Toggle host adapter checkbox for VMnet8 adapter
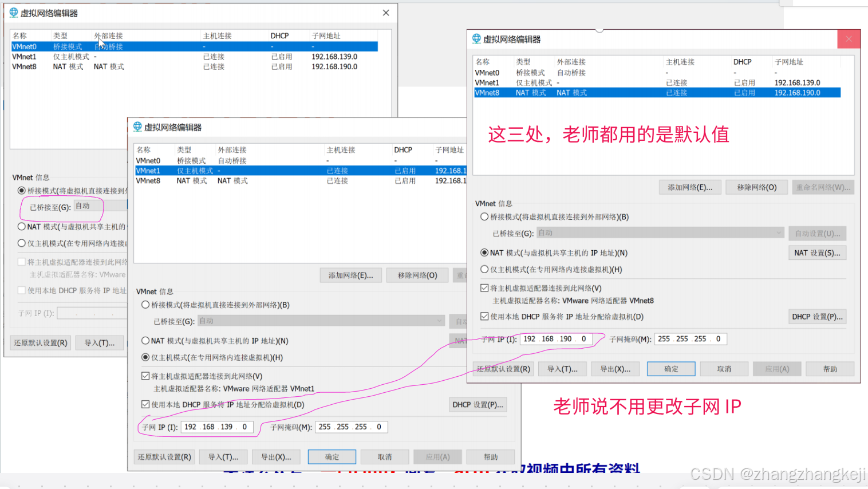Image resolution: width=868 pixels, height=489 pixels. (x=484, y=288)
